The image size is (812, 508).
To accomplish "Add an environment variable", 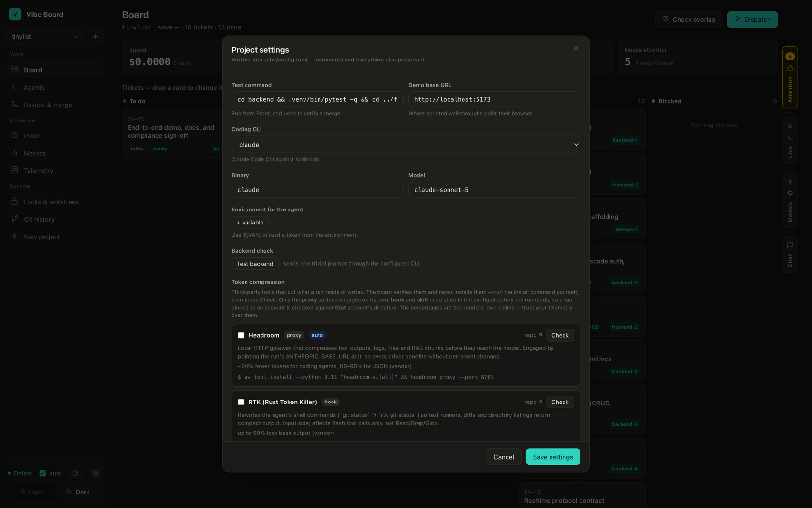I will [x=250, y=223].
